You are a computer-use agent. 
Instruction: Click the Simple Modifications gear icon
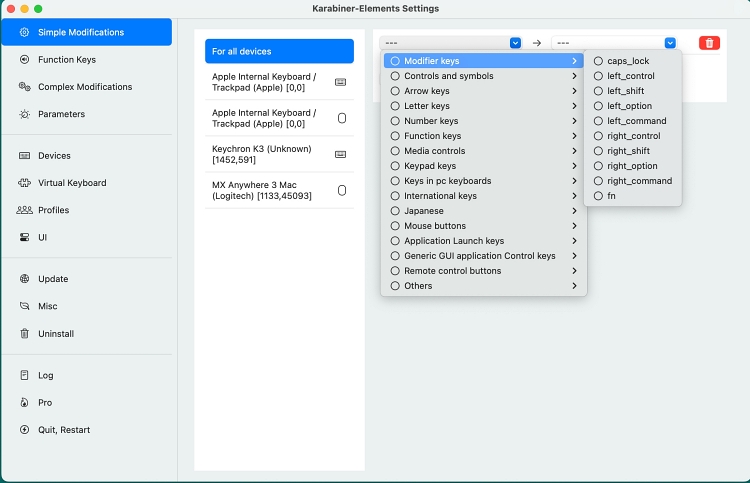pyautogui.click(x=24, y=32)
